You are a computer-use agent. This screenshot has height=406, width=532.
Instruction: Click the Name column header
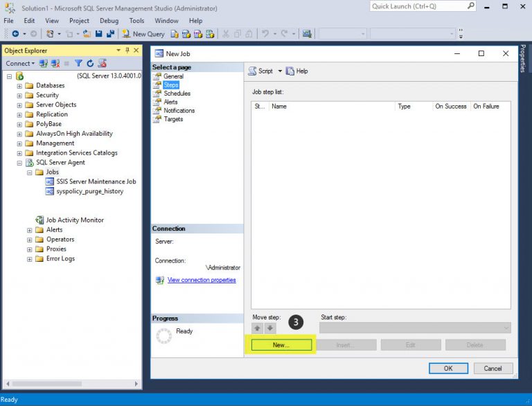332,106
